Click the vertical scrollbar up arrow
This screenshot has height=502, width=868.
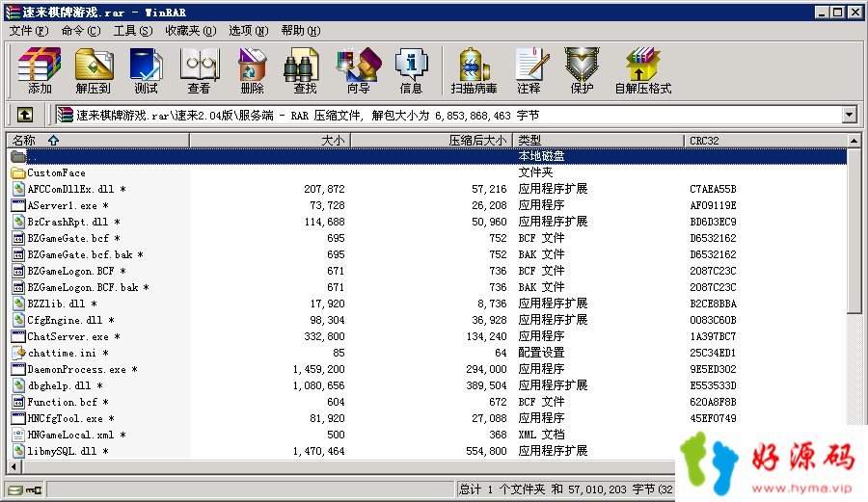854,141
